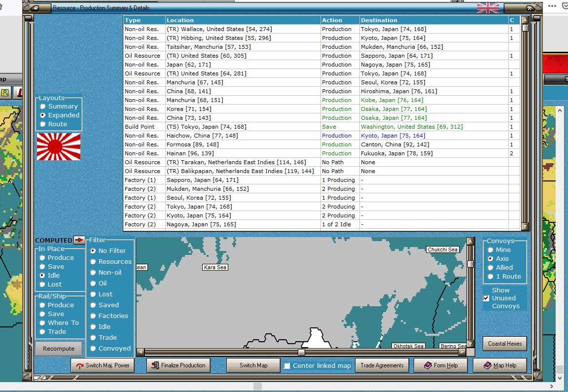Click Finalize Production button
Screen dimensions: 568x392
click(x=178, y=365)
